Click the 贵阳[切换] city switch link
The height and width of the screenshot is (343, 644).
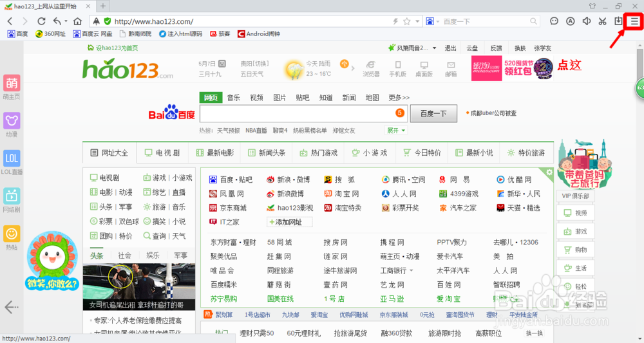point(254,64)
